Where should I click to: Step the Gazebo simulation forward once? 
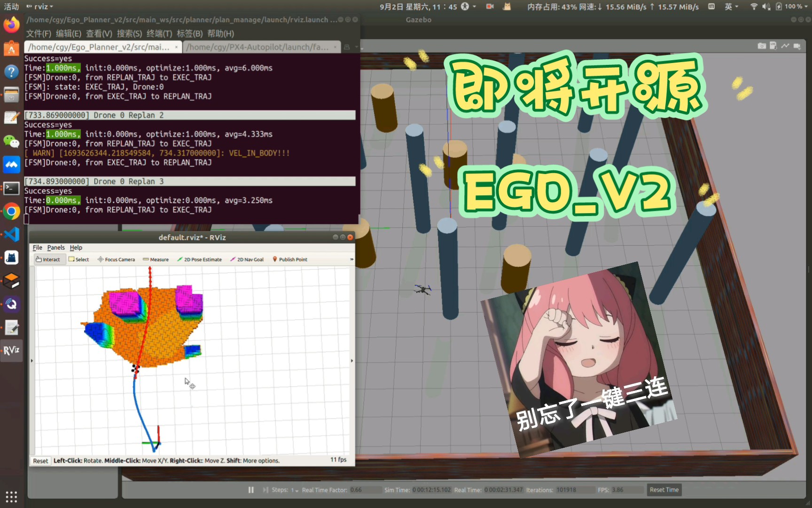[265, 490]
